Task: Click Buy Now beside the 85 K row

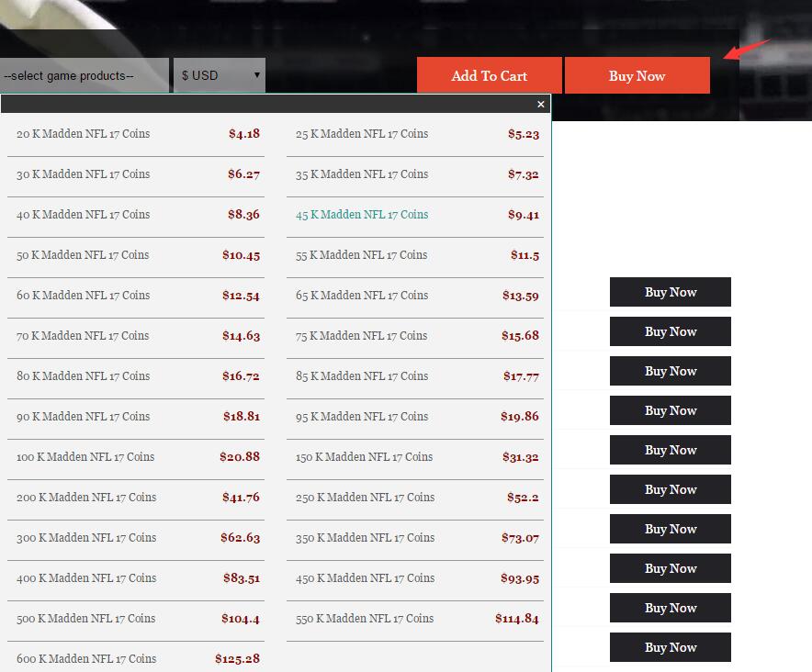Action: pos(671,371)
